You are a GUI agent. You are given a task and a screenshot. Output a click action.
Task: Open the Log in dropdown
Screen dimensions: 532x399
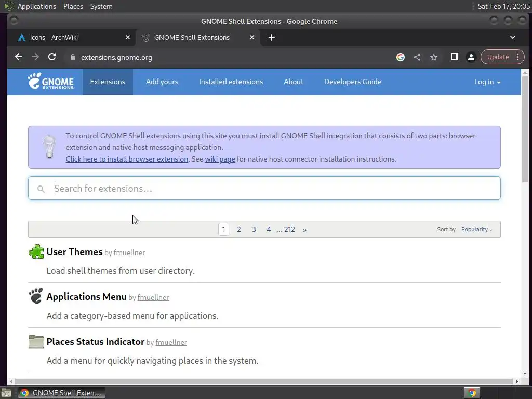click(x=487, y=82)
